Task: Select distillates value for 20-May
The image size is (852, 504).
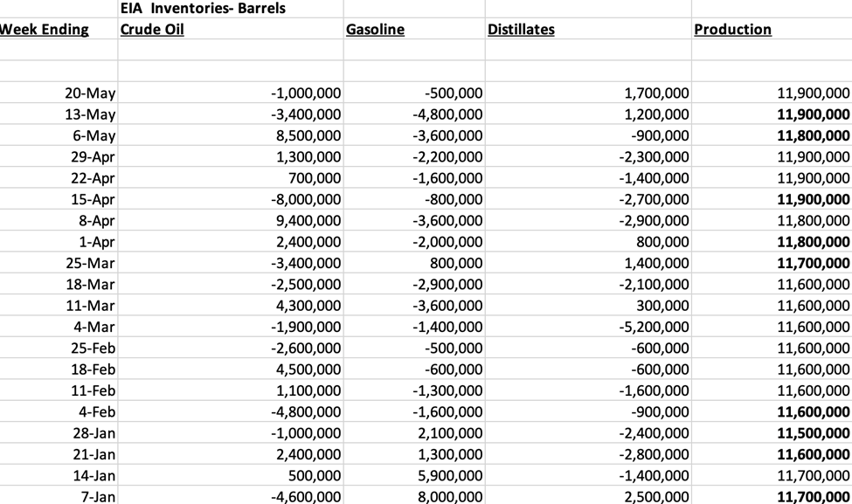Action: [x=656, y=93]
